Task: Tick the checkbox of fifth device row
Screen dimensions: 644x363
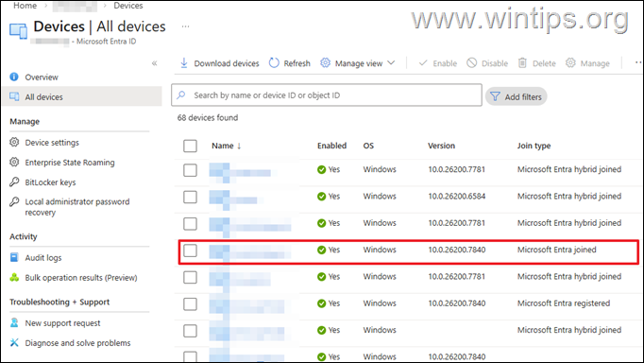Action: [x=190, y=277]
